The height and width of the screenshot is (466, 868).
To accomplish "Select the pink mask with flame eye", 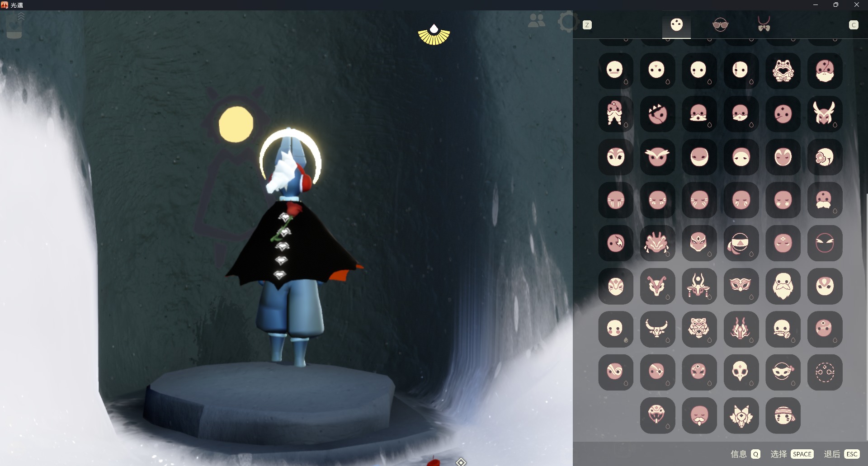I will (x=616, y=243).
